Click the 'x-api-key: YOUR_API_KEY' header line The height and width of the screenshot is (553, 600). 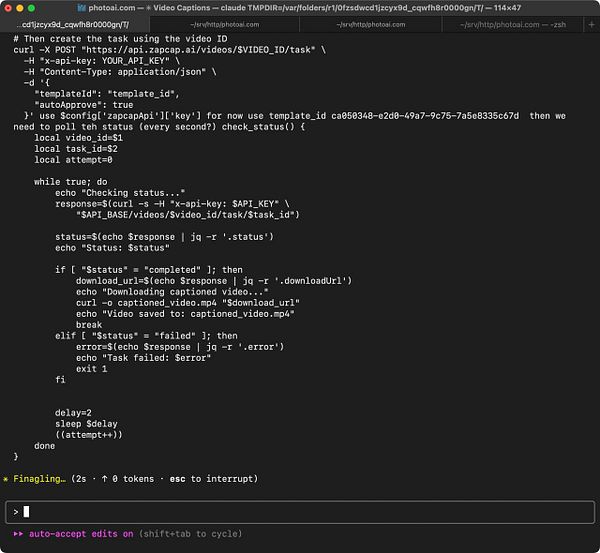[x=102, y=61]
